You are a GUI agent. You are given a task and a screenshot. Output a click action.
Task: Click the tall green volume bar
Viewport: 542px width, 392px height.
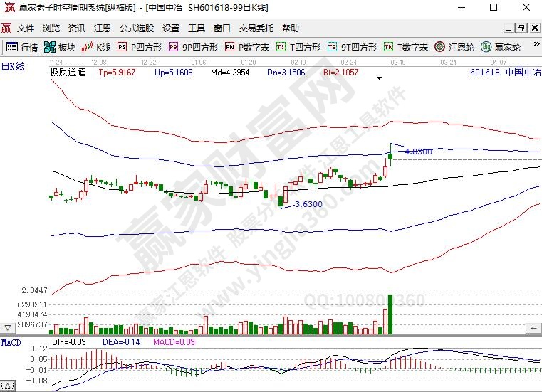click(390, 314)
